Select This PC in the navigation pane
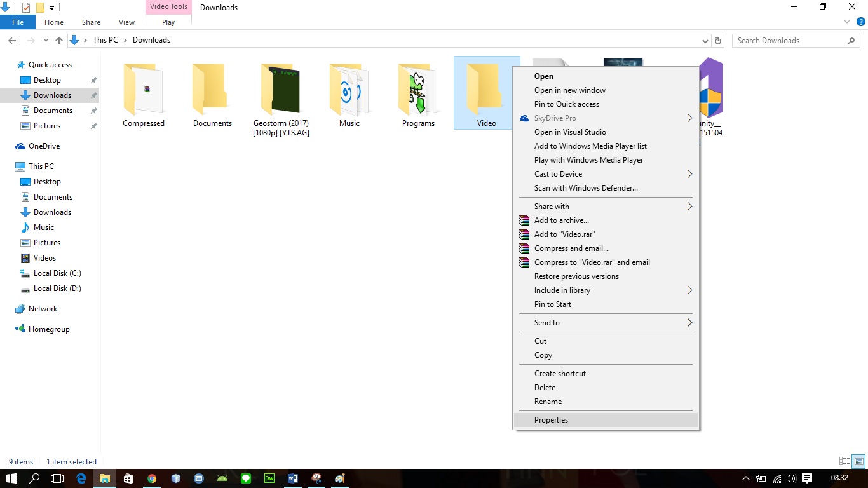868x488 pixels. 41,166
